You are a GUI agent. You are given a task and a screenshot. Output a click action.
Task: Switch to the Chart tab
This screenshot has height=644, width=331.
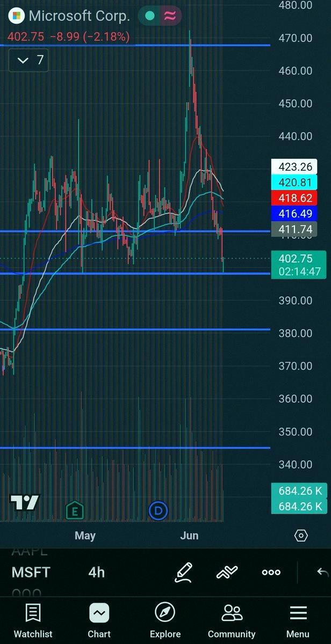coord(99,620)
